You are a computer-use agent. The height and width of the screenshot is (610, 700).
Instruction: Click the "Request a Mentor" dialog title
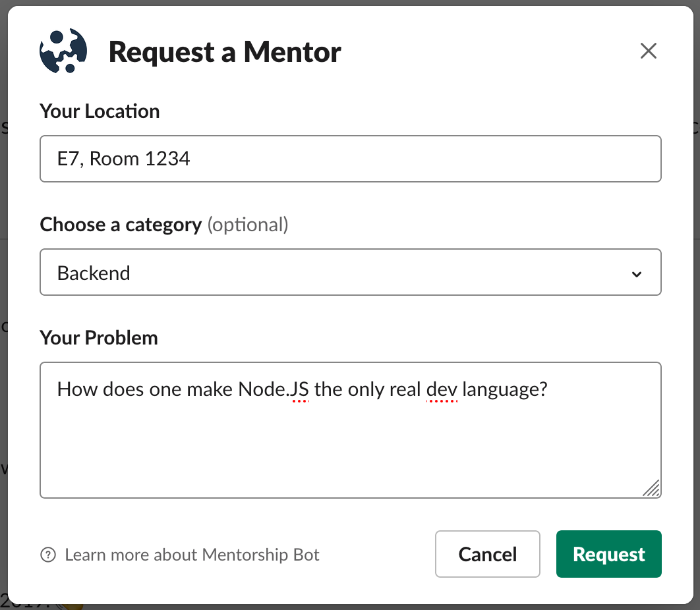[225, 52]
